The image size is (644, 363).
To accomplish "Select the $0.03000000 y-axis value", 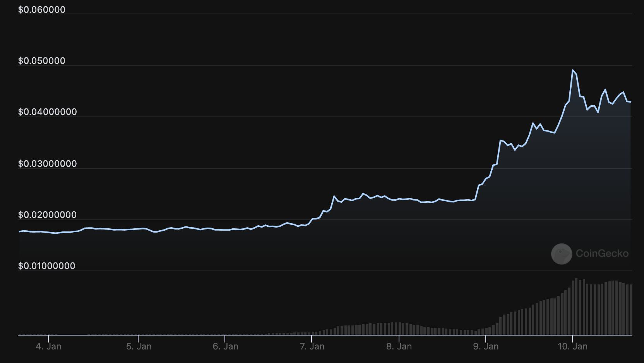I will click(x=48, y=164).
